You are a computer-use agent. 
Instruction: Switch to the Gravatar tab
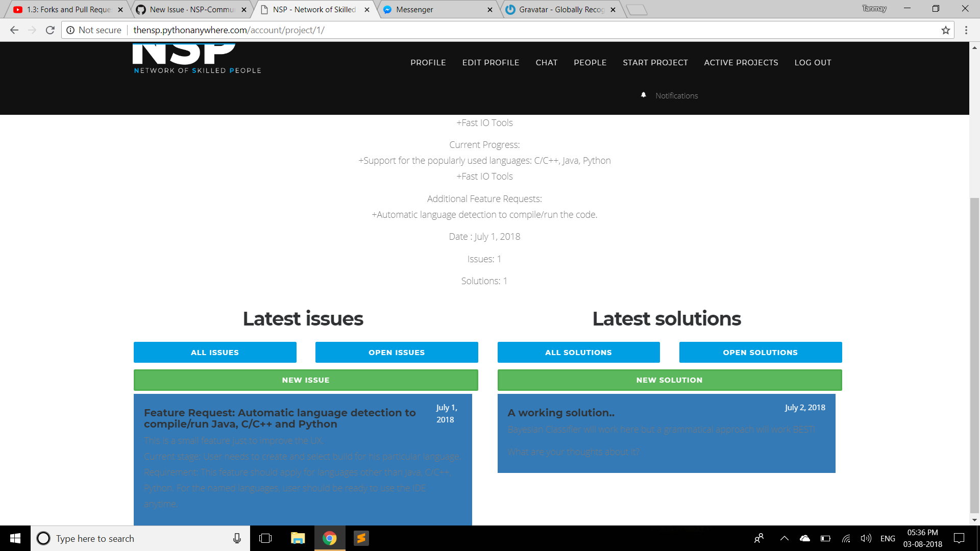pyautogui.click(x=556, y=9)
